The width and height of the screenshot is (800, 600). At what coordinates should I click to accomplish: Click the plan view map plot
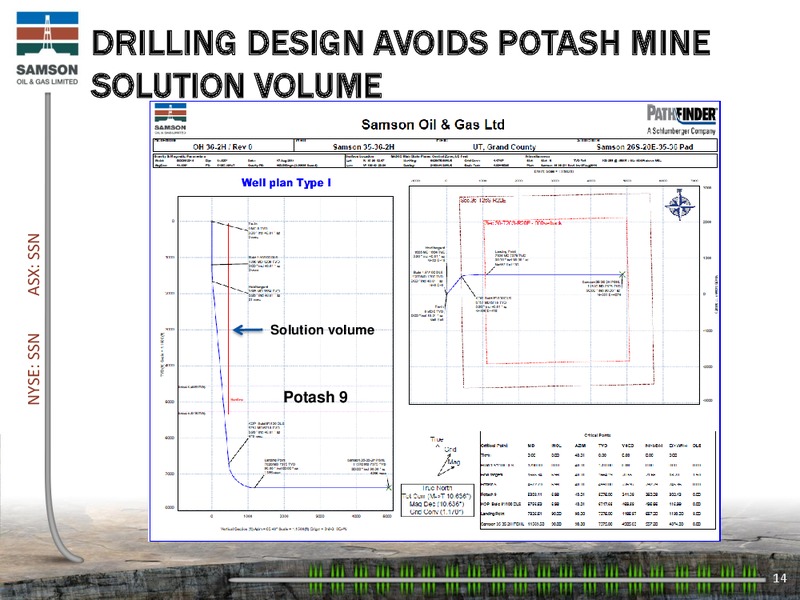(x=554, y=295)
